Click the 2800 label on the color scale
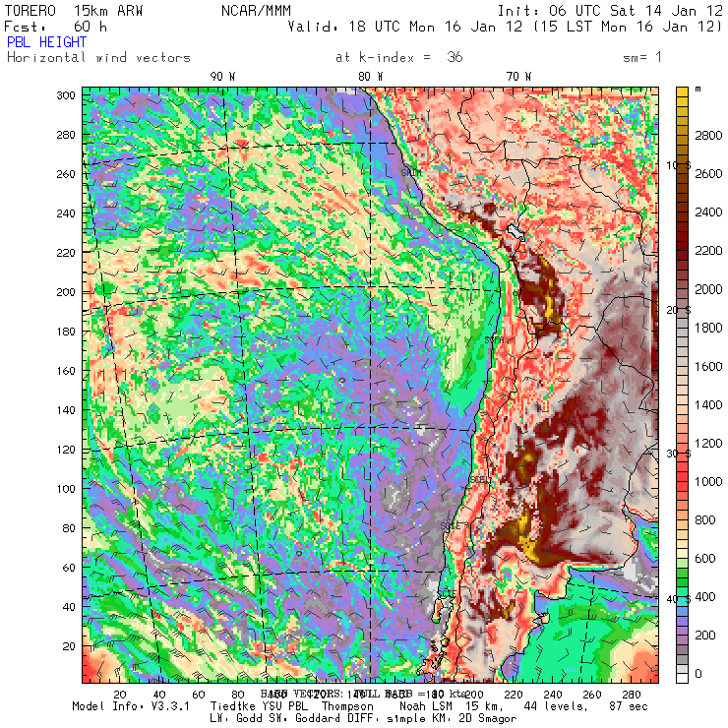Image resolution: width=728 pixels, height=728 pixels. (708, 136)
